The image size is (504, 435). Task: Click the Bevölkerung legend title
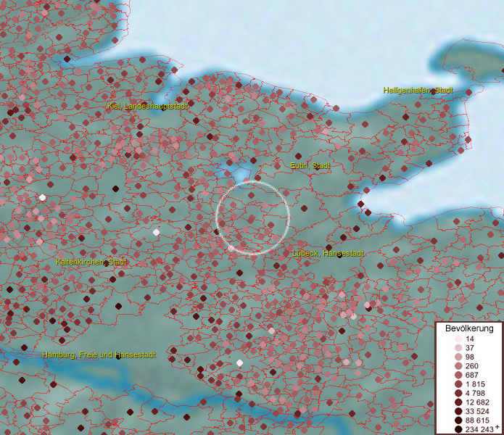(469, 328)
